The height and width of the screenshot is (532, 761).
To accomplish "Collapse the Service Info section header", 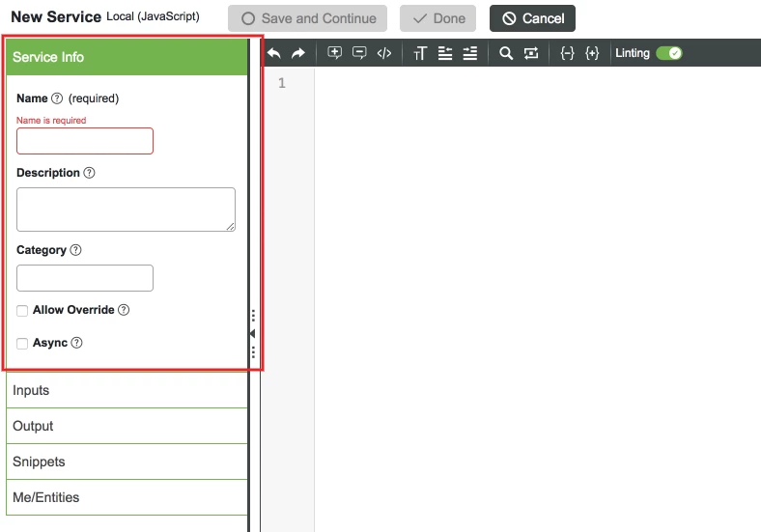I will click(x=127, y=57).
